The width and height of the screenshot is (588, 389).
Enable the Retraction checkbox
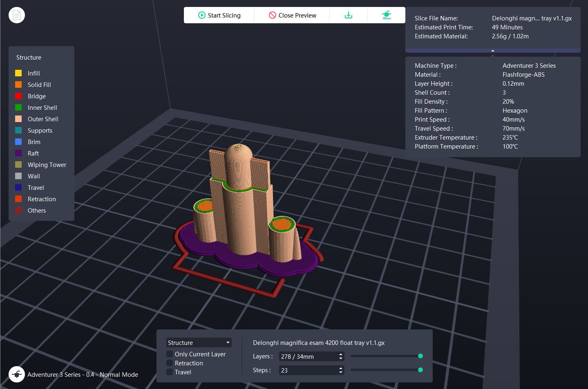[x=170, y=363]
